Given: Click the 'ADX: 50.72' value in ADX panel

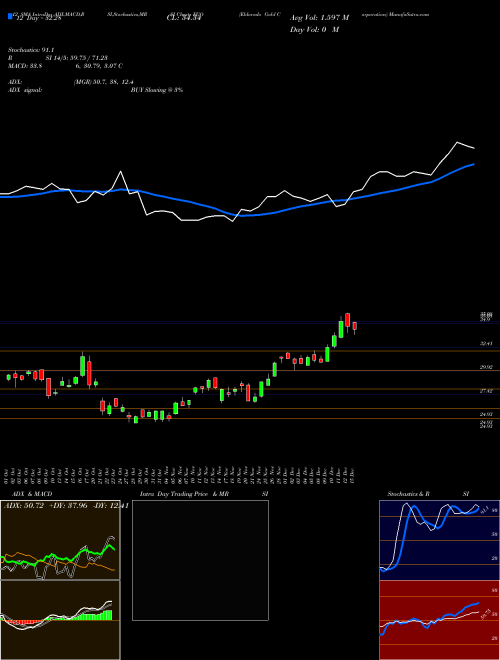Looking at the screenshot, I should pyautogui.click(x=24, y=506).
